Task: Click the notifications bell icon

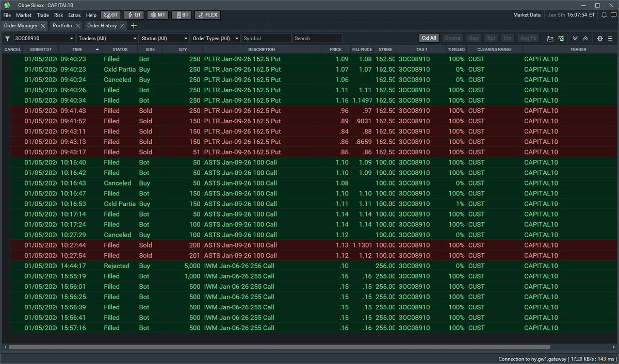Action: coord(604,15)
